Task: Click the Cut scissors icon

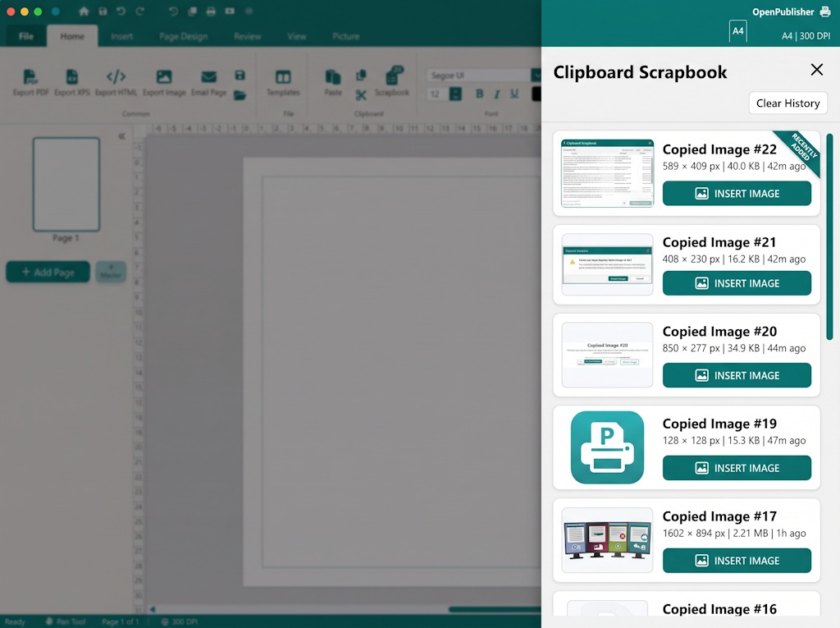Action: click(x=361, y=95)
